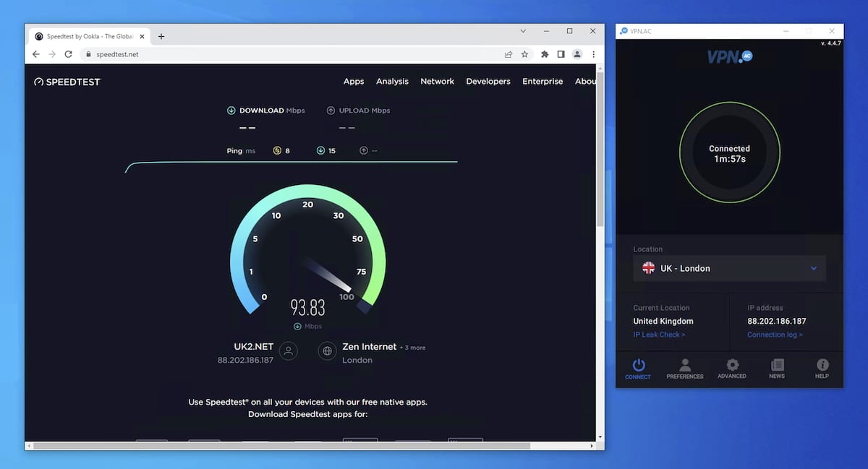Select the UK - London location box

tap(729, 268)
